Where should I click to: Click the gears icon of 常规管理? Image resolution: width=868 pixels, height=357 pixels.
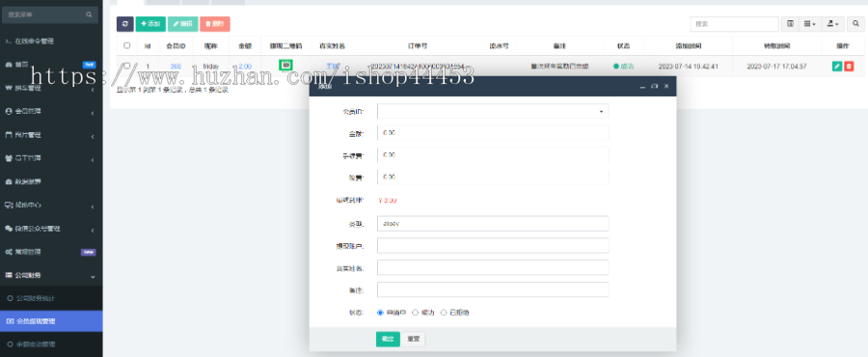click(9, 252)
